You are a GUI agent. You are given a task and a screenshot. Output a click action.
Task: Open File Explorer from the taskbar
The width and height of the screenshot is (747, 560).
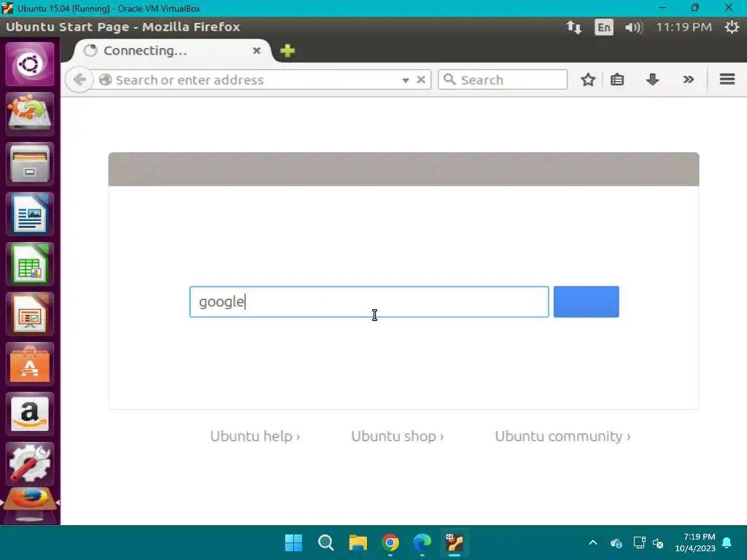tap(357, 542)
